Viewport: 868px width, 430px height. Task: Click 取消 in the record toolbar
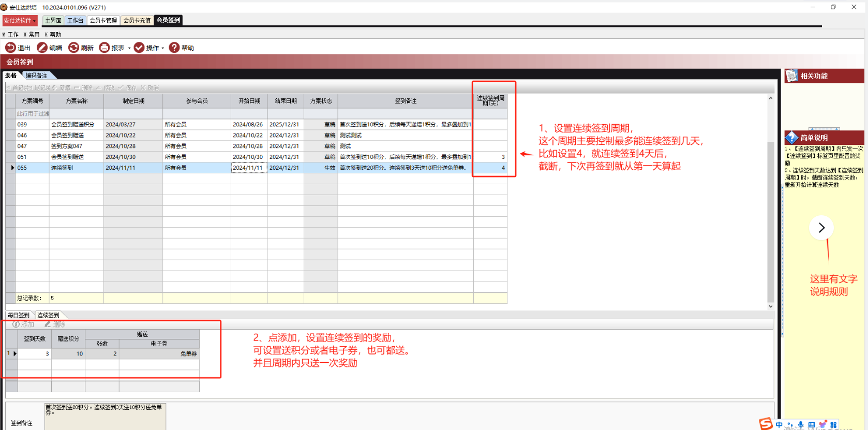click(x=149, y=88)
